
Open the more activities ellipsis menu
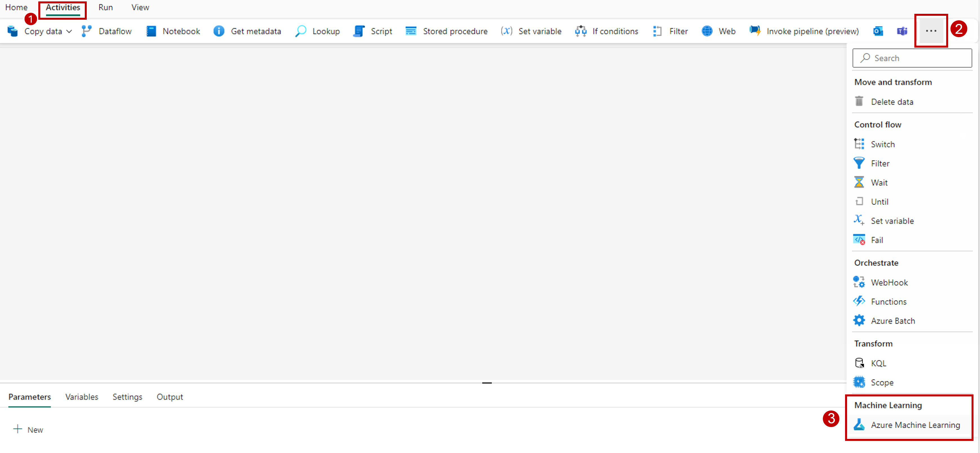point(930,31)
